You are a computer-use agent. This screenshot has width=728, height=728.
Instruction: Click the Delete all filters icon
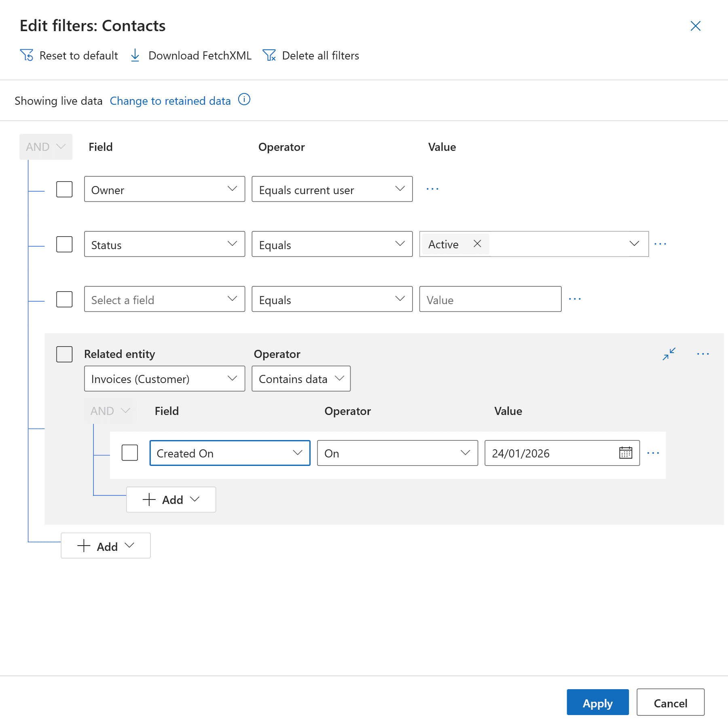(x=269, y=55)
